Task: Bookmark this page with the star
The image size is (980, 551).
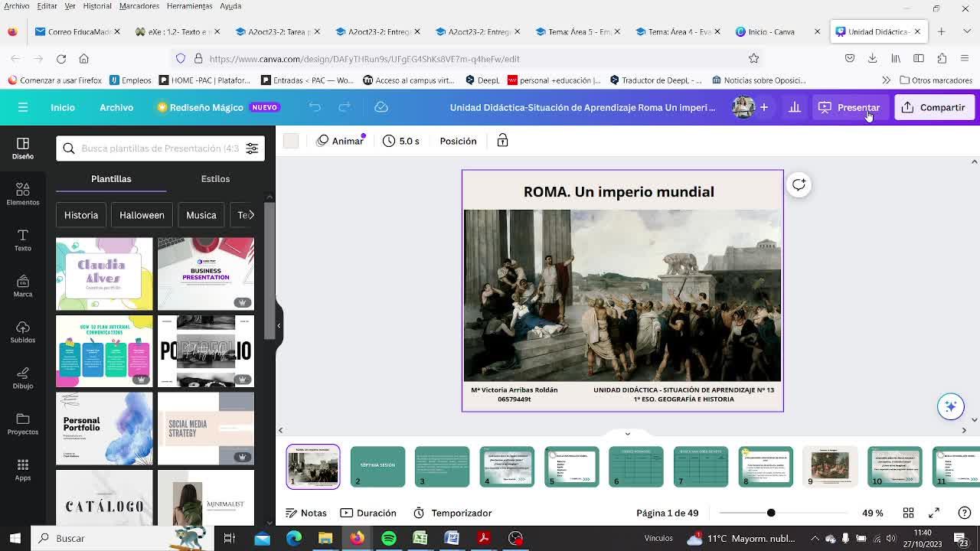Action: [754, 59]
